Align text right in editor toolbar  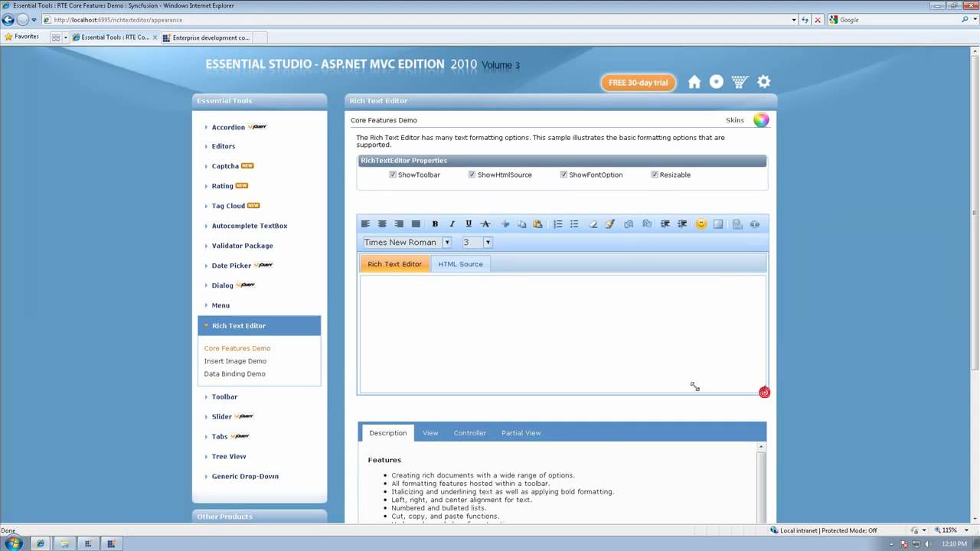399,224
